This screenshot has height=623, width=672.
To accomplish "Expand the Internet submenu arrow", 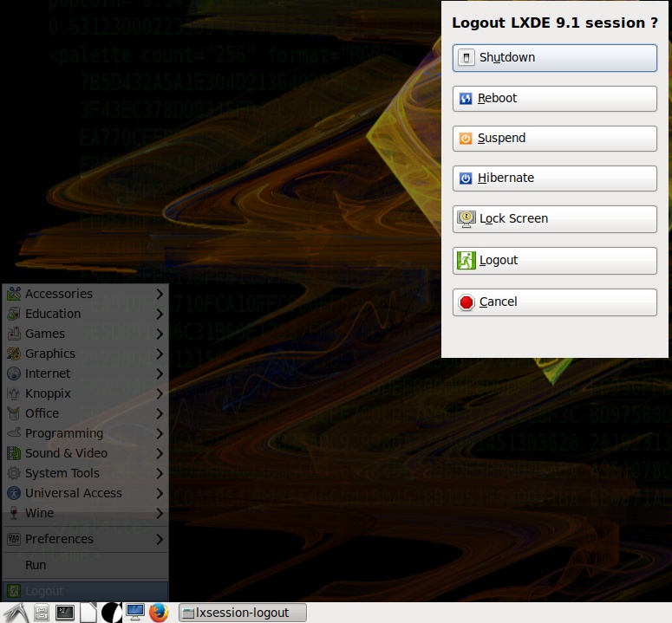I will [x=160, y=373].
